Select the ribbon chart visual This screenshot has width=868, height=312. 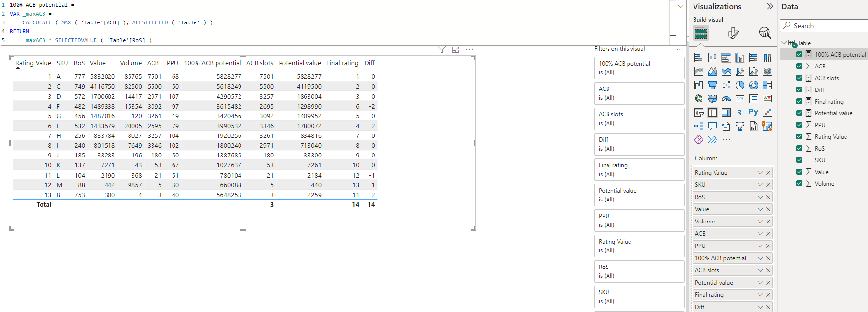767,72
